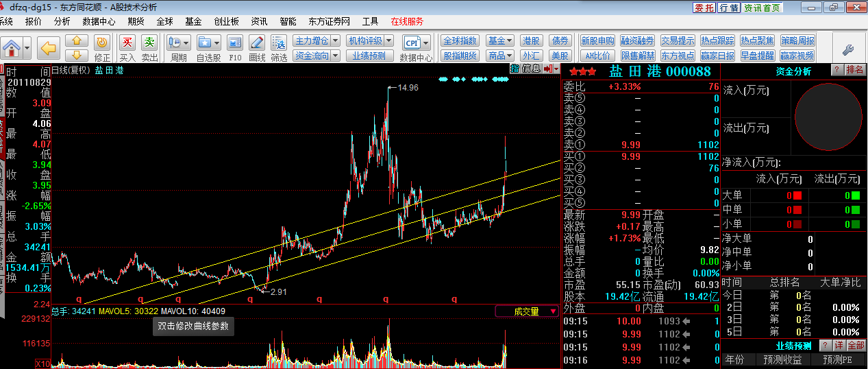Click the 资金分析 panel title

click(x=793, y=71)
